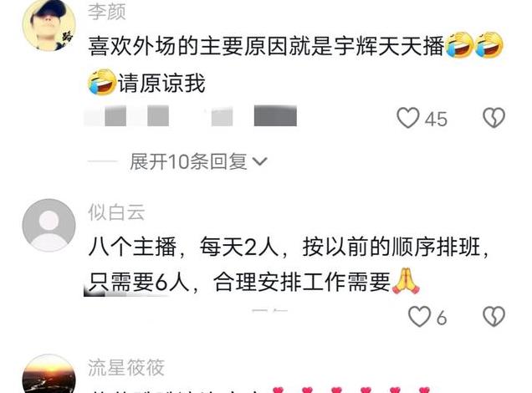The image size is (532, 393).
Task: Open 李颜's profile avatar
Action: (x=49, y=24)
